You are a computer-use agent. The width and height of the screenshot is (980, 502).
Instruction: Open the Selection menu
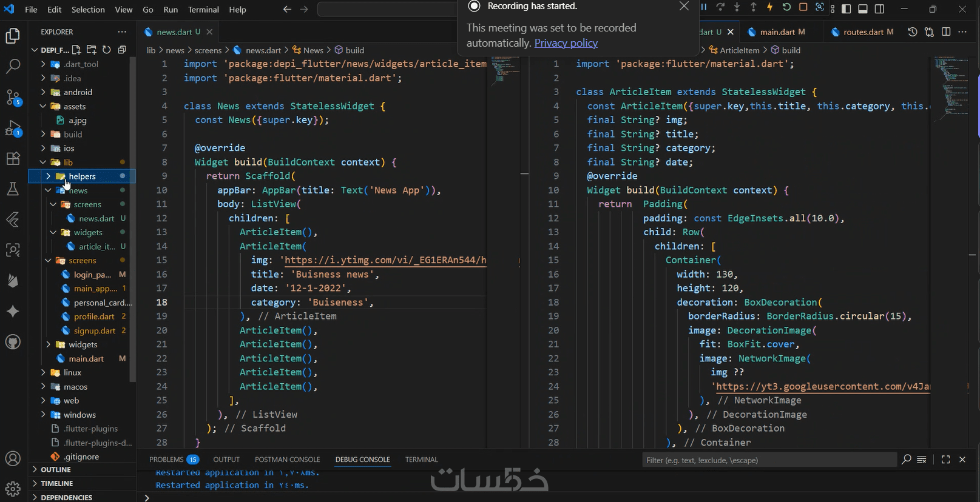[x=88, y=9]
